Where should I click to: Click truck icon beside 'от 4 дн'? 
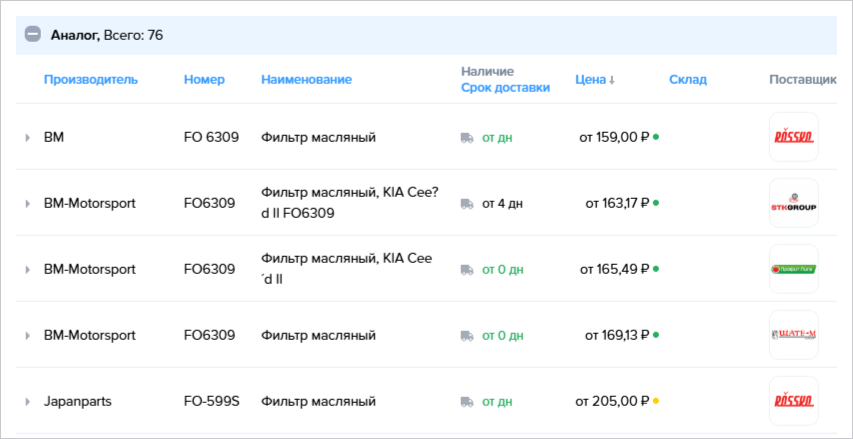[x=466, y=204]
